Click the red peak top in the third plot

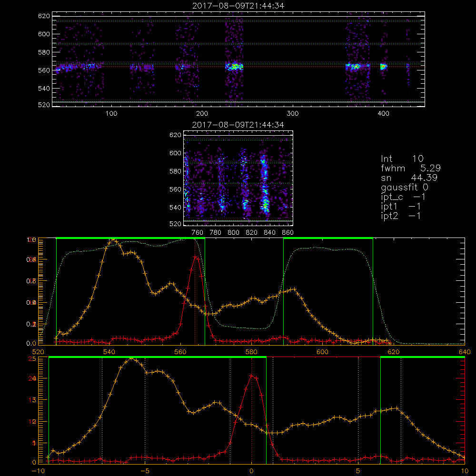pyautogui.click(x=196, y=257)
